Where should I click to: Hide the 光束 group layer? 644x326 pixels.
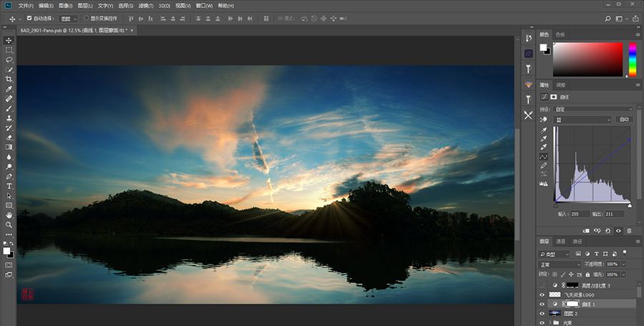(542, 322)
